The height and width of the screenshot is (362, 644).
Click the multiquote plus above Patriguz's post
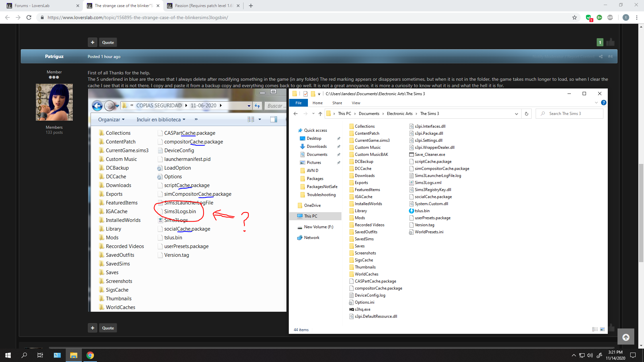(93, 43)
